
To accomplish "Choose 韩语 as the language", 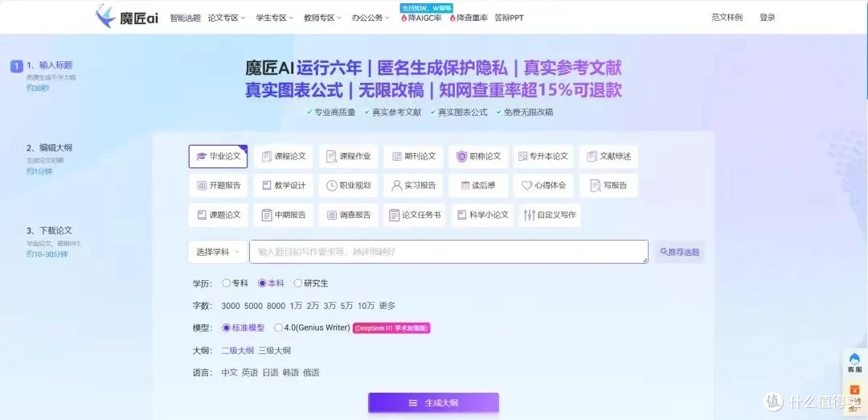I will pyautogui.click(x=291, y=373).
